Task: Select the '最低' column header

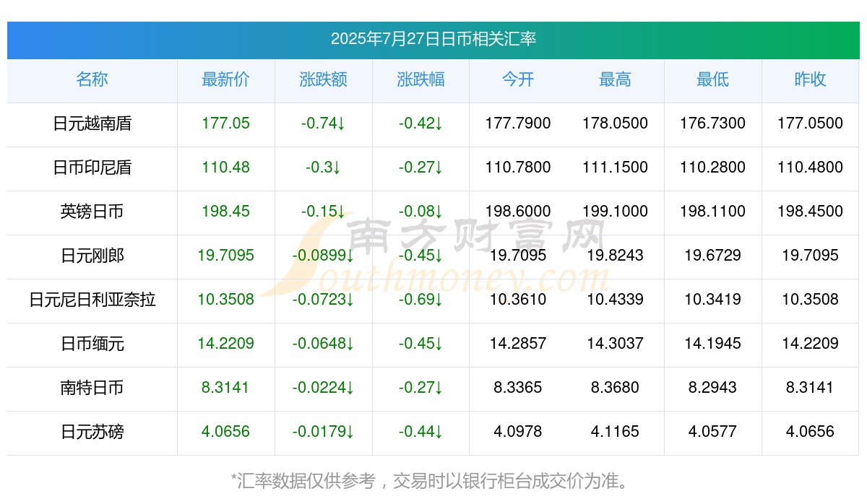Action: pos(713,79)
